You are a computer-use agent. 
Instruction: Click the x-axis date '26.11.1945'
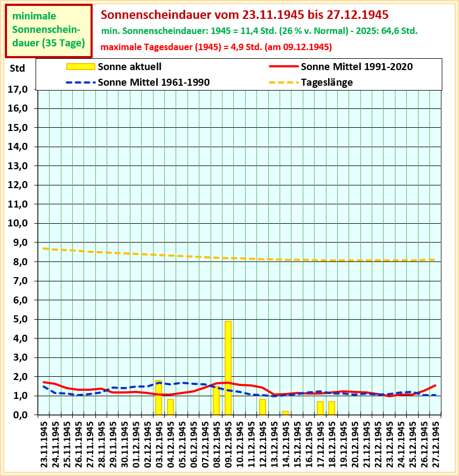coord(79,444)
